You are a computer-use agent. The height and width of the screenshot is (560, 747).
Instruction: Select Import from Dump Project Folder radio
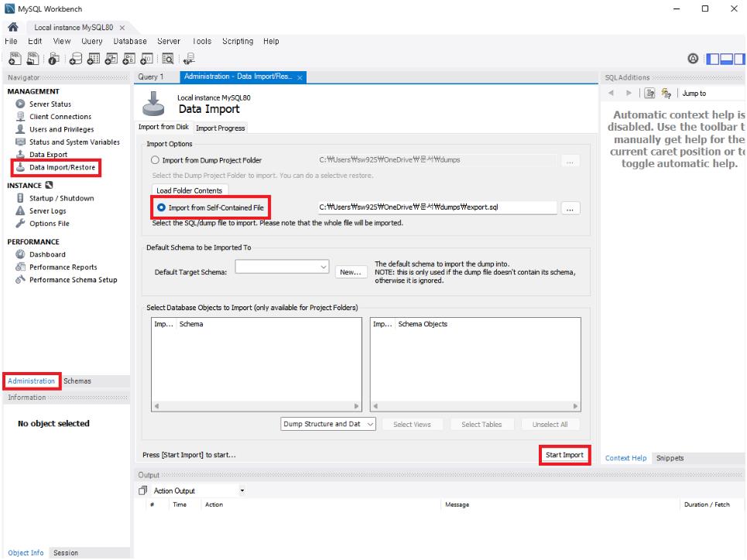coord(155,160)
